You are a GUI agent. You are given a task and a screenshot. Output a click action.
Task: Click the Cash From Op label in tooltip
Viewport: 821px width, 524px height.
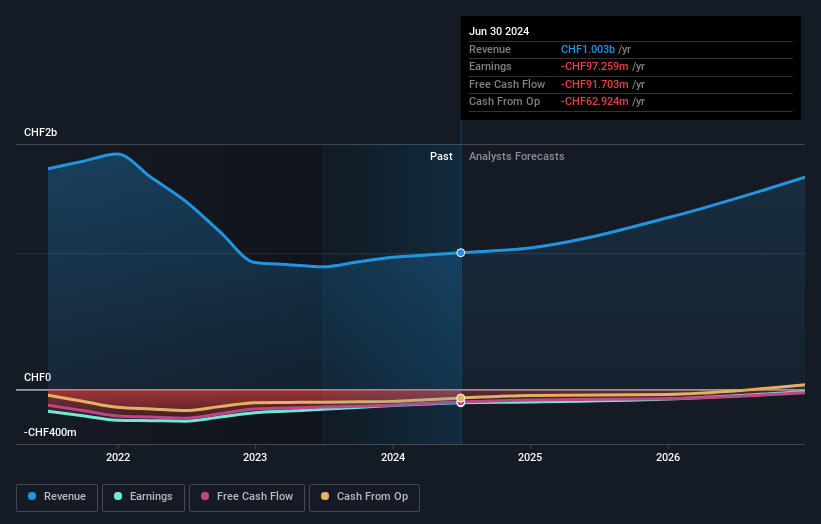pos(504,102)
